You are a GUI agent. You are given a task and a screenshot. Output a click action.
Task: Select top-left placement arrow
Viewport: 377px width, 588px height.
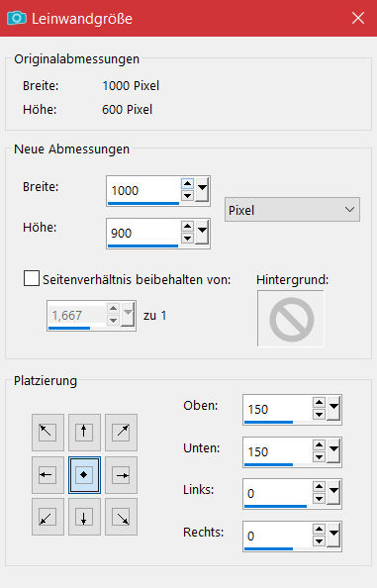[47, 432]
